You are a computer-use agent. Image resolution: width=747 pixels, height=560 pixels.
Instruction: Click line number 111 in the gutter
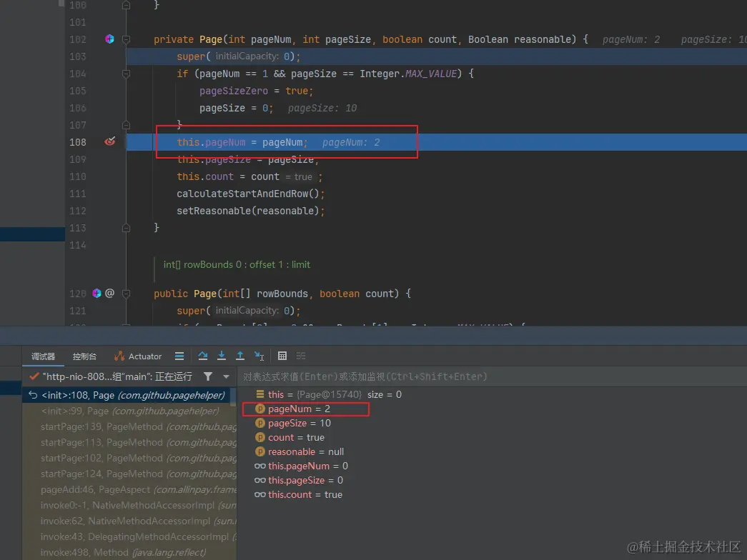[x=78, y=194]
